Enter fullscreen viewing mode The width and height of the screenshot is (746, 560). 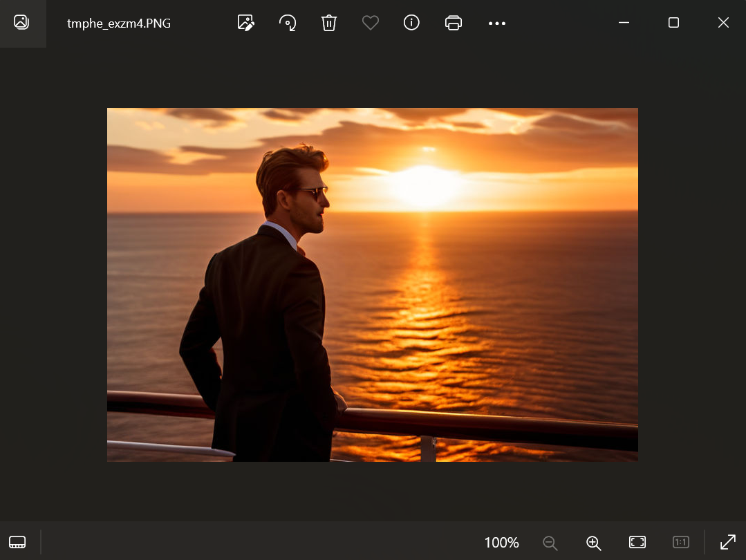728,542
